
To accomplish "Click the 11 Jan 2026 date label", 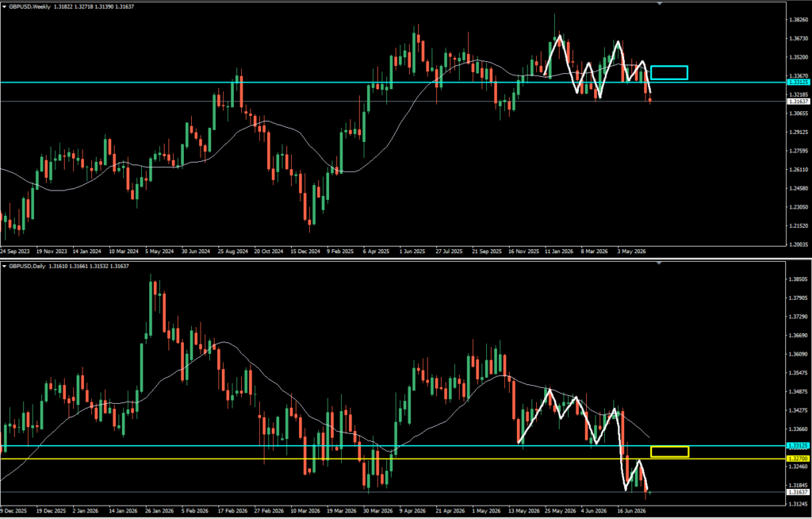I will 559,251.
